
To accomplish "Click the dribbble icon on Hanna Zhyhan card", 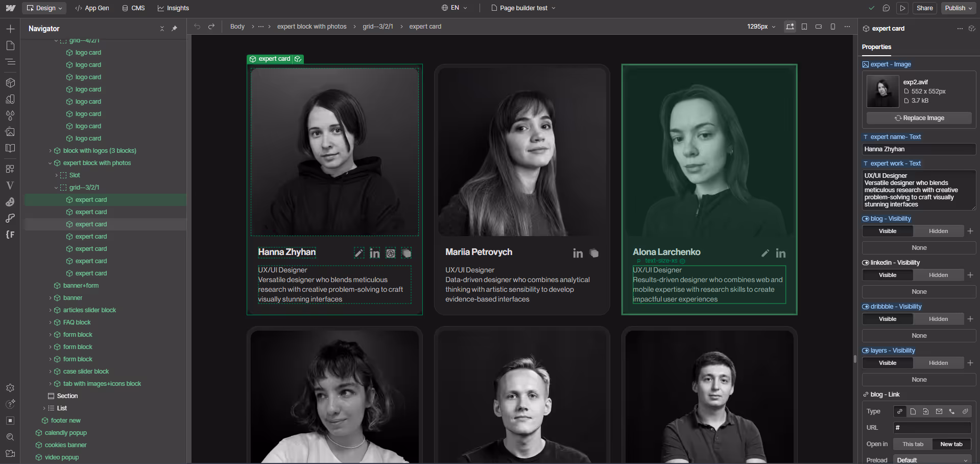I will point(391,253).
